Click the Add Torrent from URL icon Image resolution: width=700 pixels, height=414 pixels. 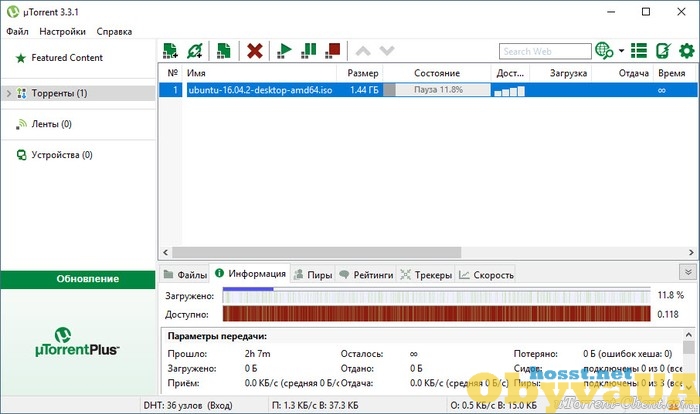point(195,50)
